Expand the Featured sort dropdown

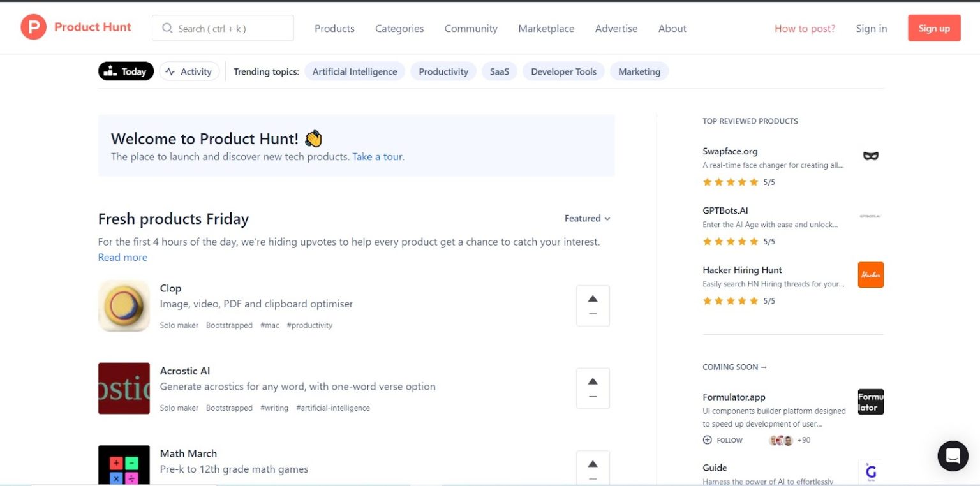(587, 219)
